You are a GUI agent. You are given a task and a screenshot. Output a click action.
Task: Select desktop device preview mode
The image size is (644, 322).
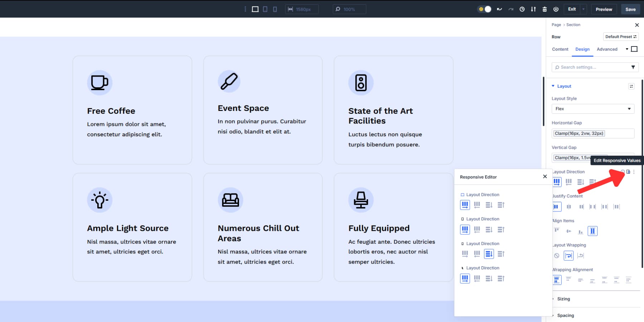(255, 9)
